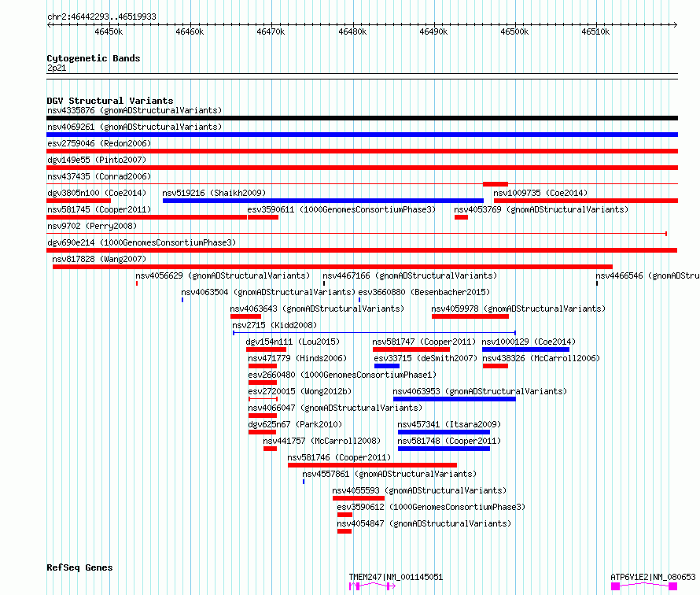
Task: Click the TMEM247 gene glyph
Action: tap(372, 586)
